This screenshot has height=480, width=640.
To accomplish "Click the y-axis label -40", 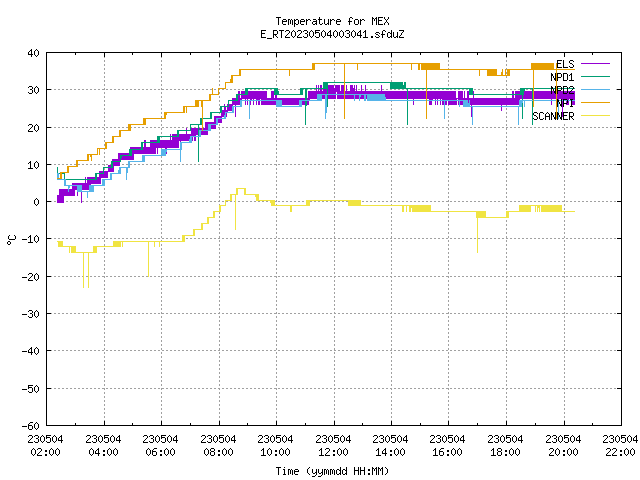I will [31, 351].
